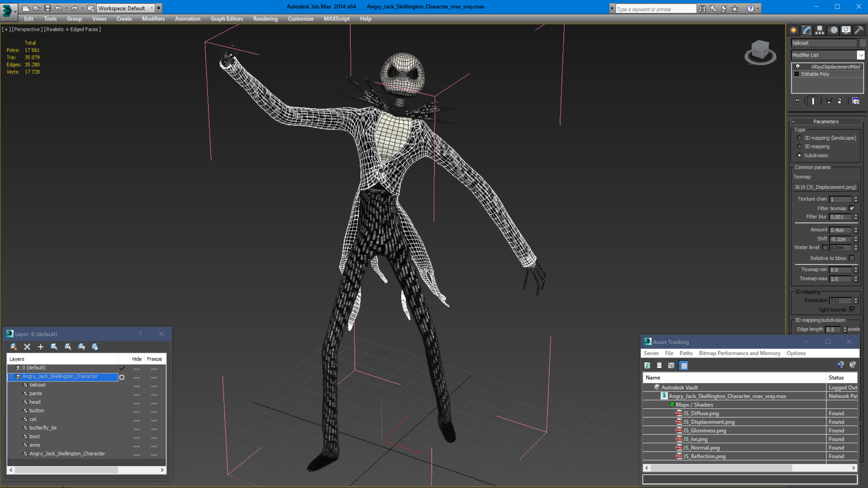Toggle Show End Result in modifier stack
This screenshot has width=868, height=488.
(x=813, y=101)
